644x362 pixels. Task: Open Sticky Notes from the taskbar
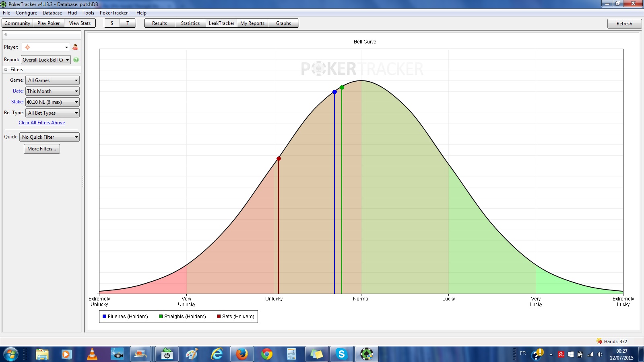(316, 354)
